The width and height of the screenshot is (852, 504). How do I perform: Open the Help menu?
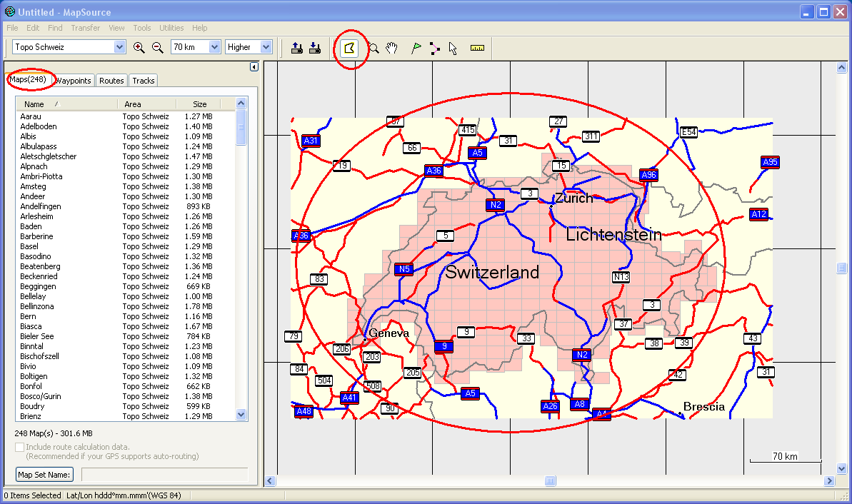click(199, 28)
